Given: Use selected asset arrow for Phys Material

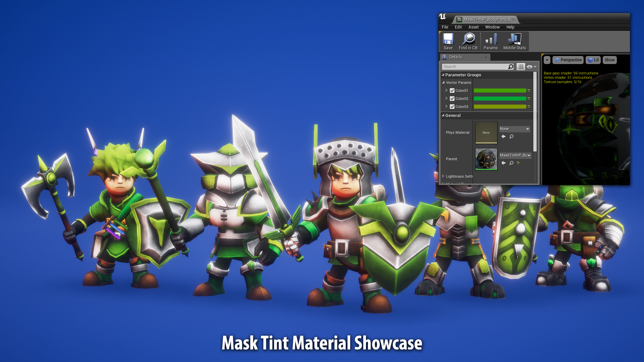Looking at the screenshot, I should pos(503,136).
